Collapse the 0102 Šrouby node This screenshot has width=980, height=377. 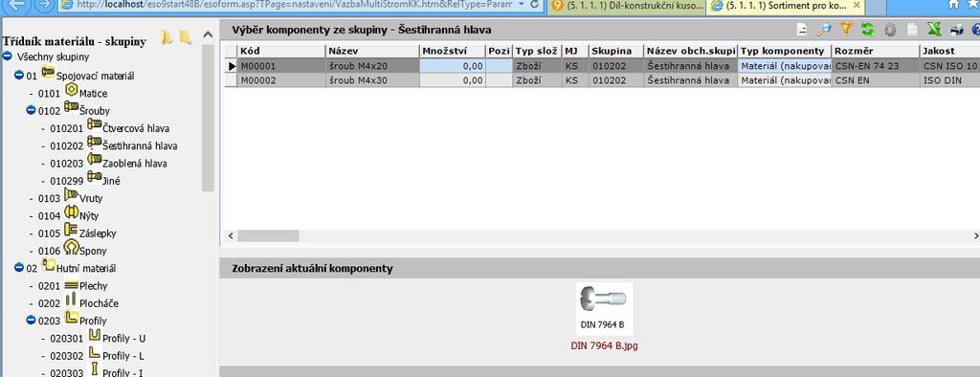31,110
